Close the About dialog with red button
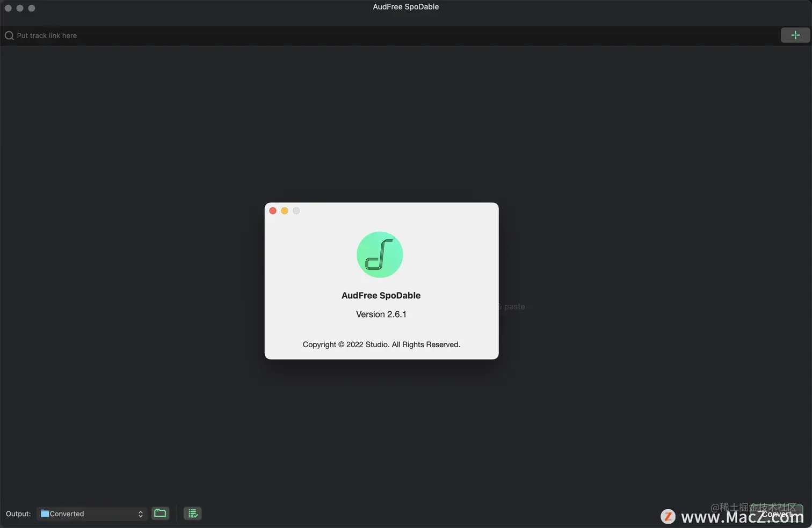Viewport: 812px width, 528px height. [x=273, y=211]
